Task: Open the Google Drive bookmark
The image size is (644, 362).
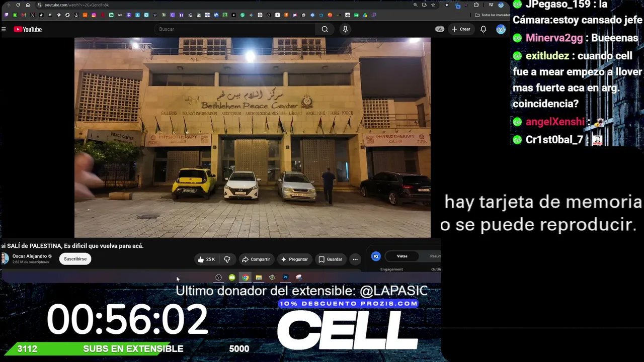Action: pos(365,15)
